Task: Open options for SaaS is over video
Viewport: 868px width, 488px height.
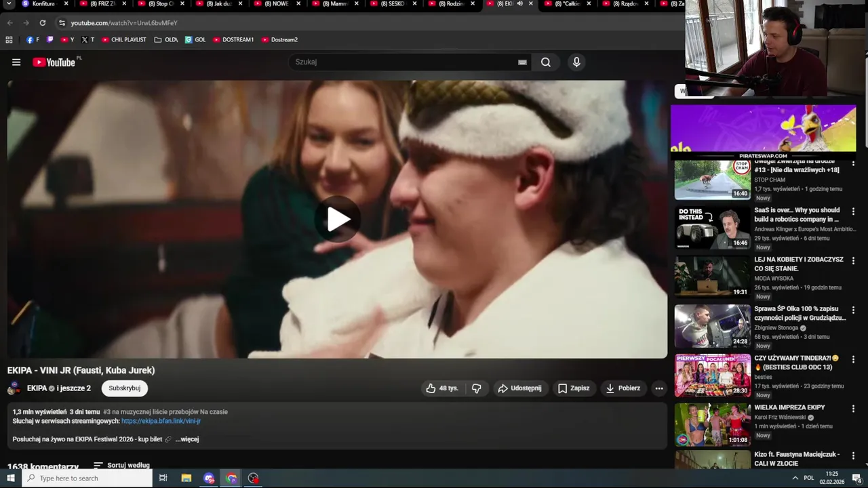Action: [853, 211]
